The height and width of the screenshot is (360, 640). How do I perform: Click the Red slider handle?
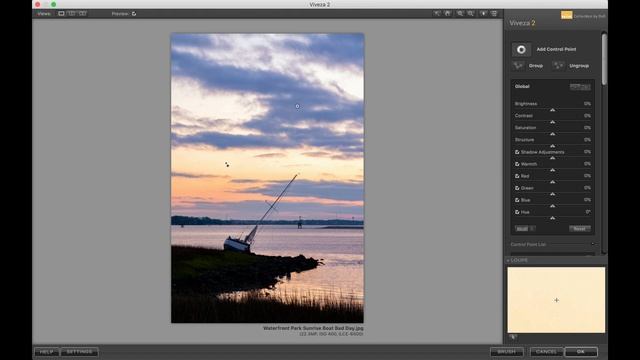tap(553, 182)
